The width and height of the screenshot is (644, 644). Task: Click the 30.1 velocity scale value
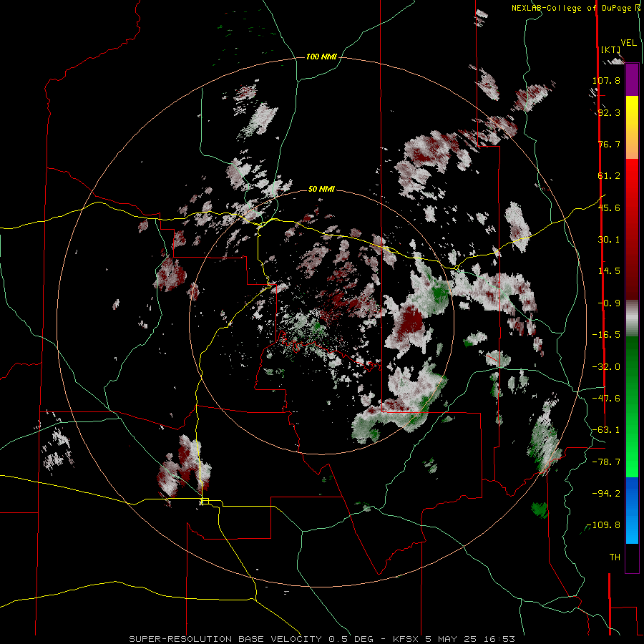point(609,240)
